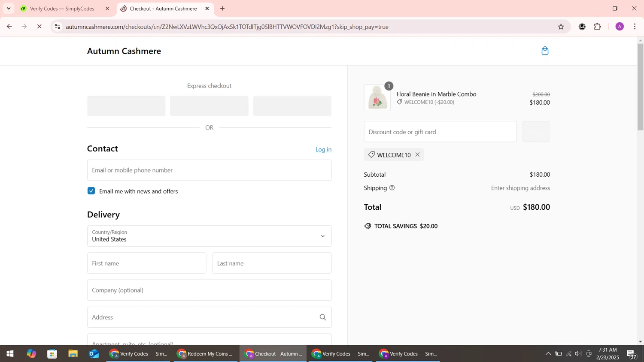Click the address search magnifier icon

click(323, 317)
